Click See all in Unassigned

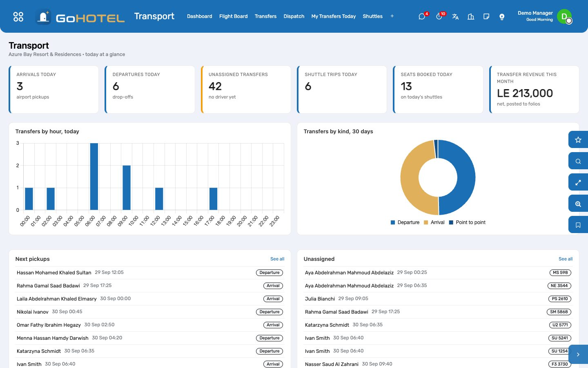[x=566, y=259]
